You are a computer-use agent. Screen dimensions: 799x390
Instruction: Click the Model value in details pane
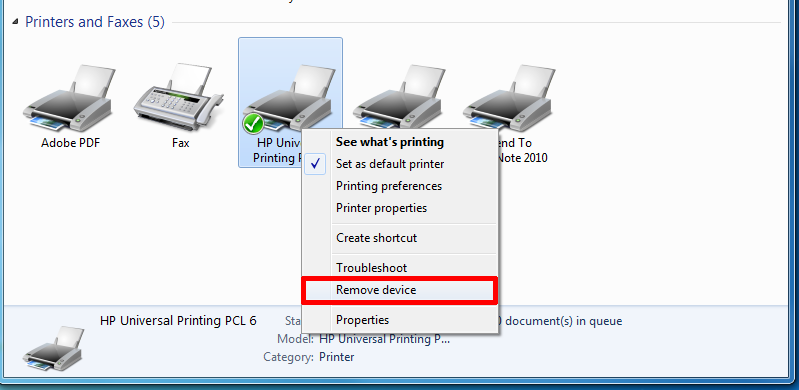[385, 339]
